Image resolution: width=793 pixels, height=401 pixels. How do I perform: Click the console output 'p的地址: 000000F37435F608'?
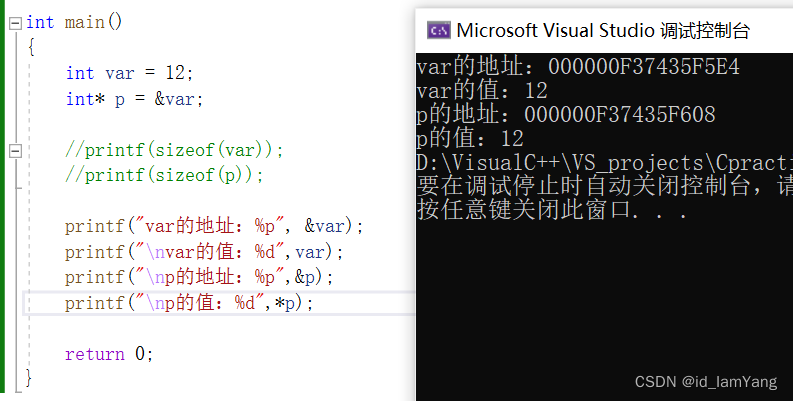[x=566, y=114]
